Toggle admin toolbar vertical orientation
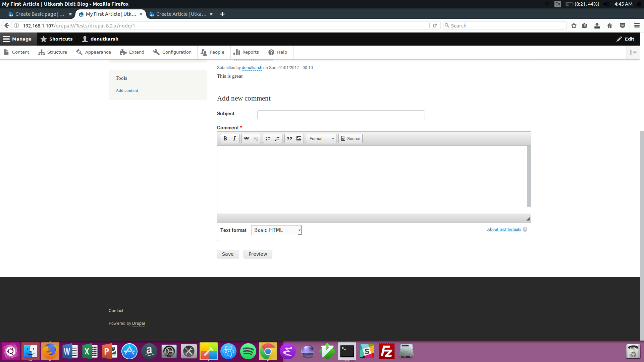The image size is (644, 362). pos(633,52)
